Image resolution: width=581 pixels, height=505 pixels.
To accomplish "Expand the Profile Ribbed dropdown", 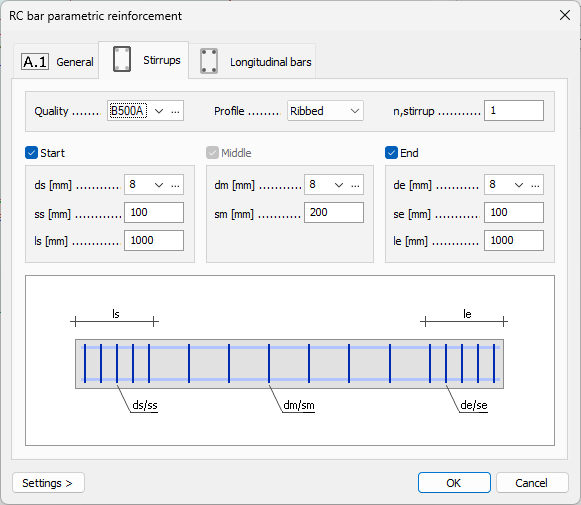I will coord(325,111).
